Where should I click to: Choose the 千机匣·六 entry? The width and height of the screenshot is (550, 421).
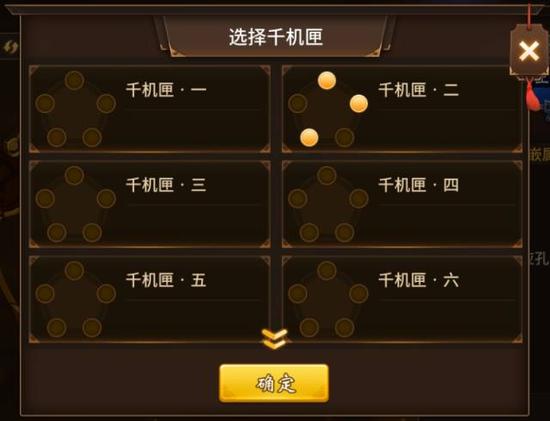[402, 299]
